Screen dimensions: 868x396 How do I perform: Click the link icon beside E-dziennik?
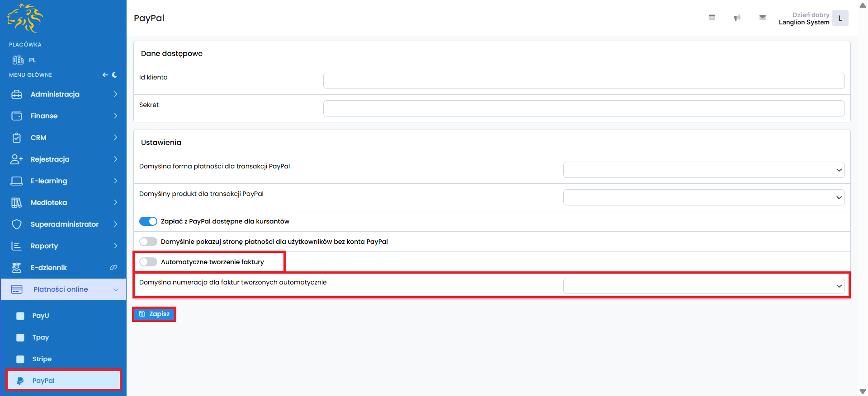(x=113, y=268)
